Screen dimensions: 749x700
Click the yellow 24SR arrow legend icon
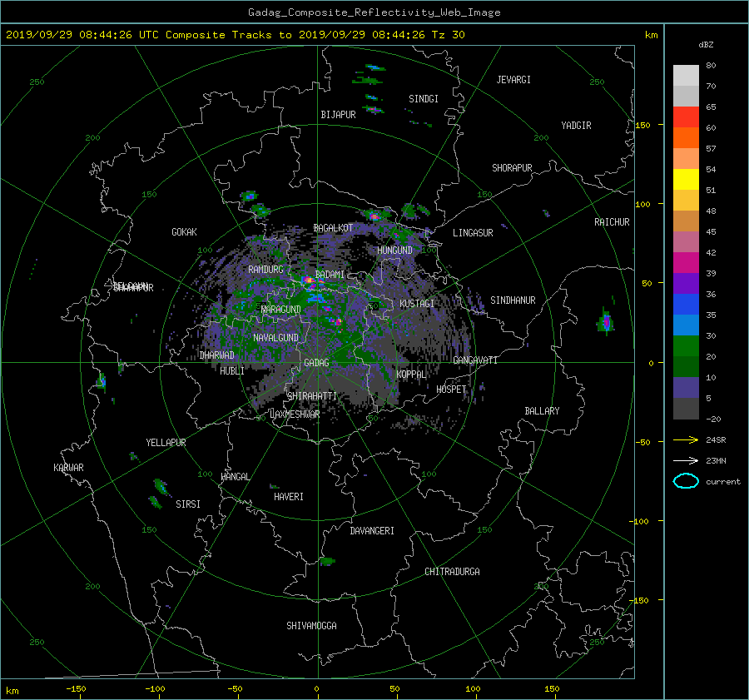click(686, 439)
